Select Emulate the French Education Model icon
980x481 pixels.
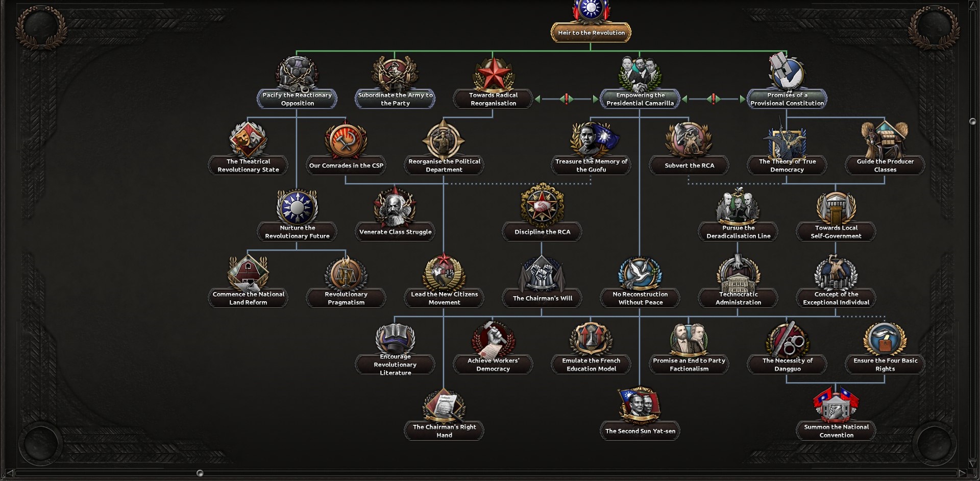click(591, 339)
